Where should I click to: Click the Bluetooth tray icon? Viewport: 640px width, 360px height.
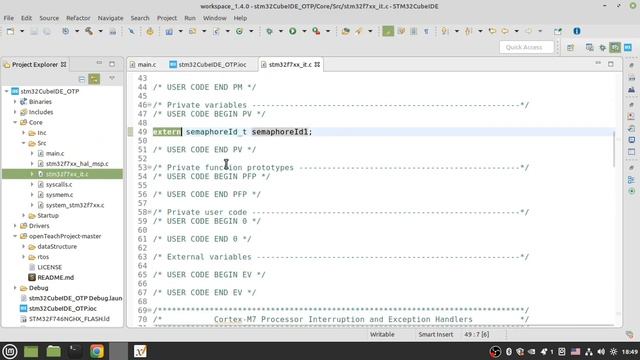point(509,351)
